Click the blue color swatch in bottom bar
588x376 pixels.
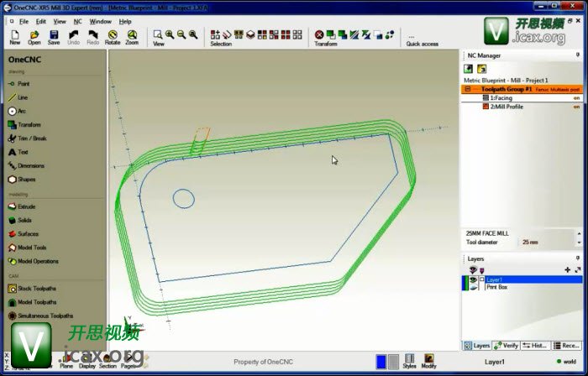381,362
